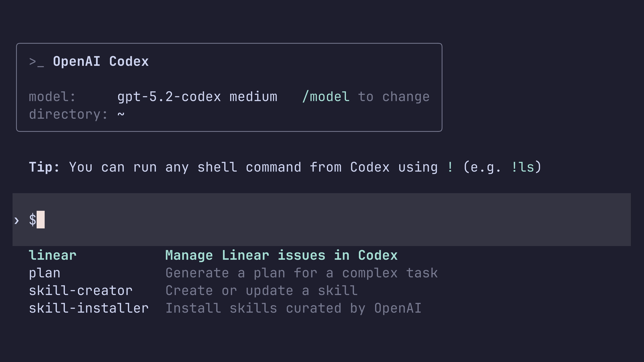Click the >_ terminal logo icon
The width and height of the screenshot is (644, 362).
36,62
